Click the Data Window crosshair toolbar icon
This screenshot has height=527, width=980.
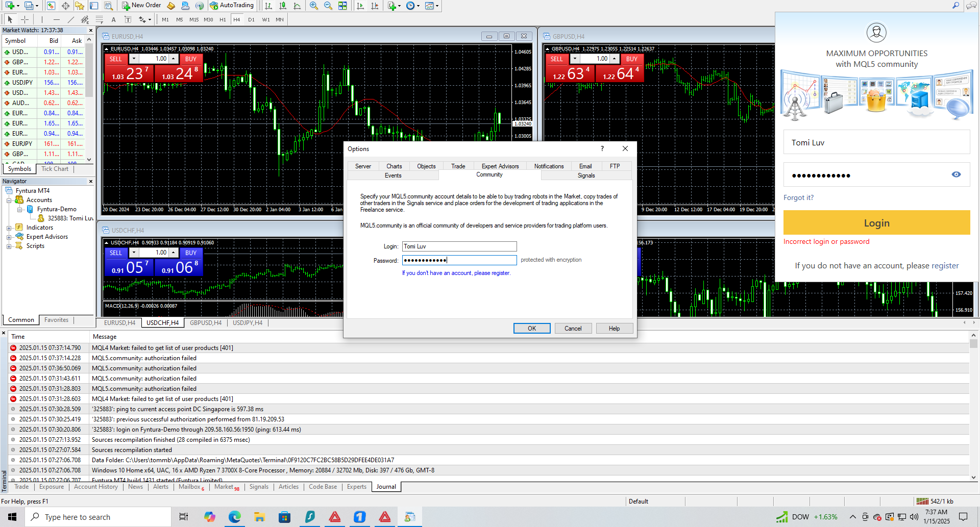[x=65, y=6]
